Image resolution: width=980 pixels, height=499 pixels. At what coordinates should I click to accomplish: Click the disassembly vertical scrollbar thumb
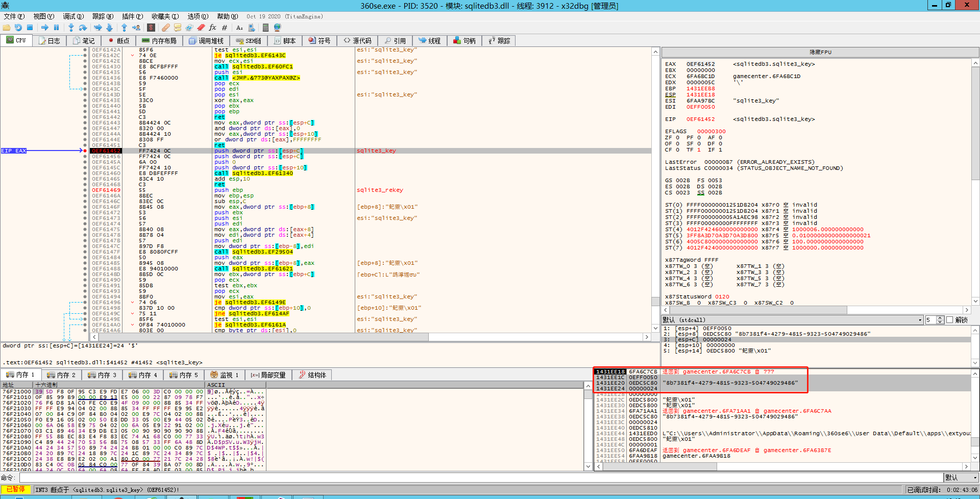pyautogui.click(x=656, y=301)
